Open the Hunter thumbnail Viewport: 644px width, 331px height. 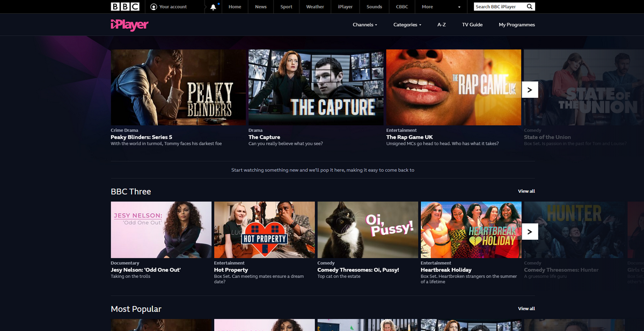(x=574, y=230)
